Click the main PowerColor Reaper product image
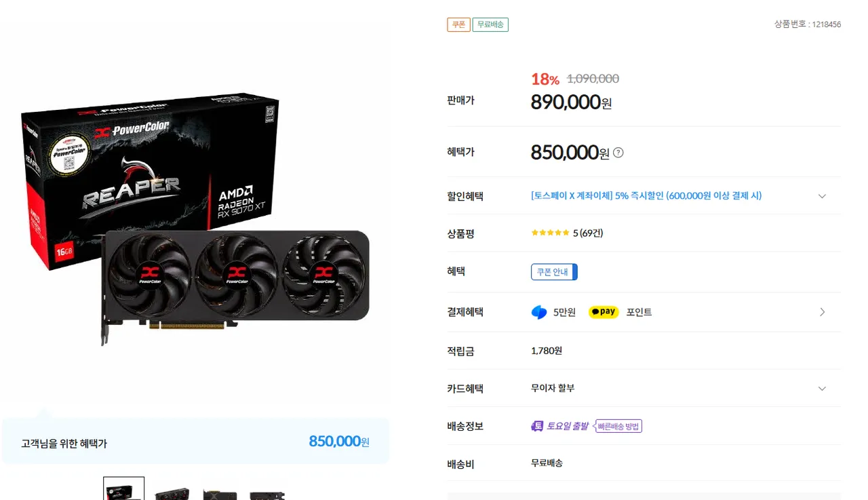The height and width of the screenshot is (500, 868). (x=195, y=218)
